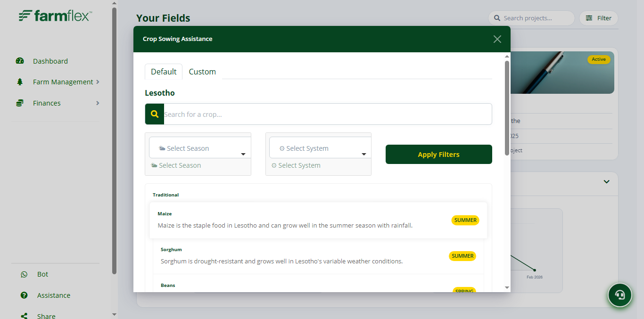This screenshot has height=319, width=644.
Task: Select the Sorghum crop row
Action: click(x=318, y=256)
